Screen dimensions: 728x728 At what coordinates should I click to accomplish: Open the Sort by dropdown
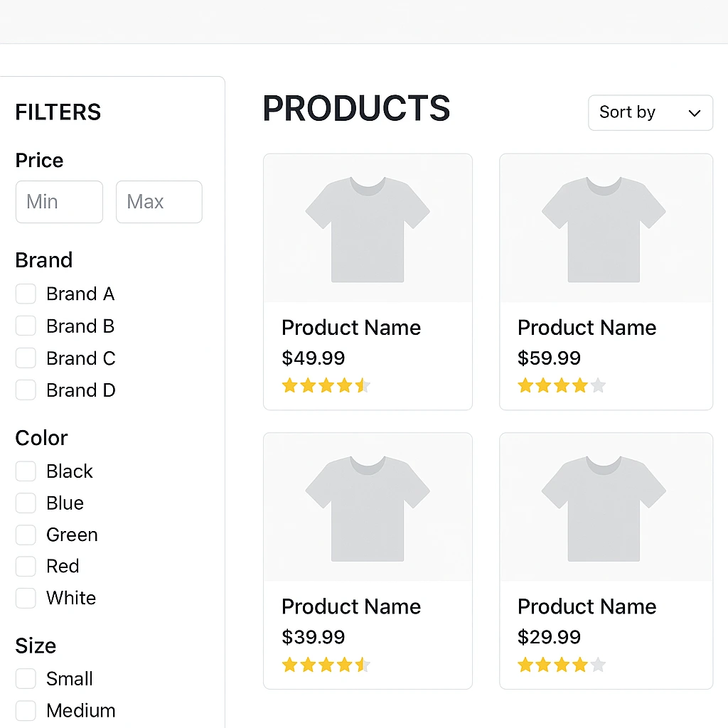649,113
